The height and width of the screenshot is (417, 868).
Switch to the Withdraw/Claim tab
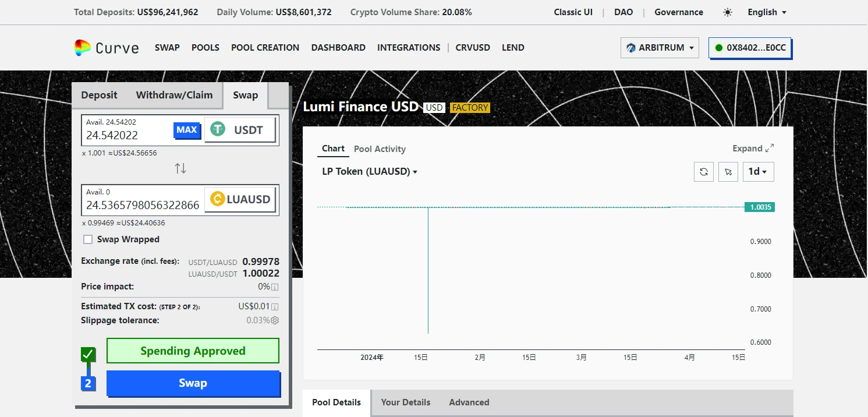[174, 95]
